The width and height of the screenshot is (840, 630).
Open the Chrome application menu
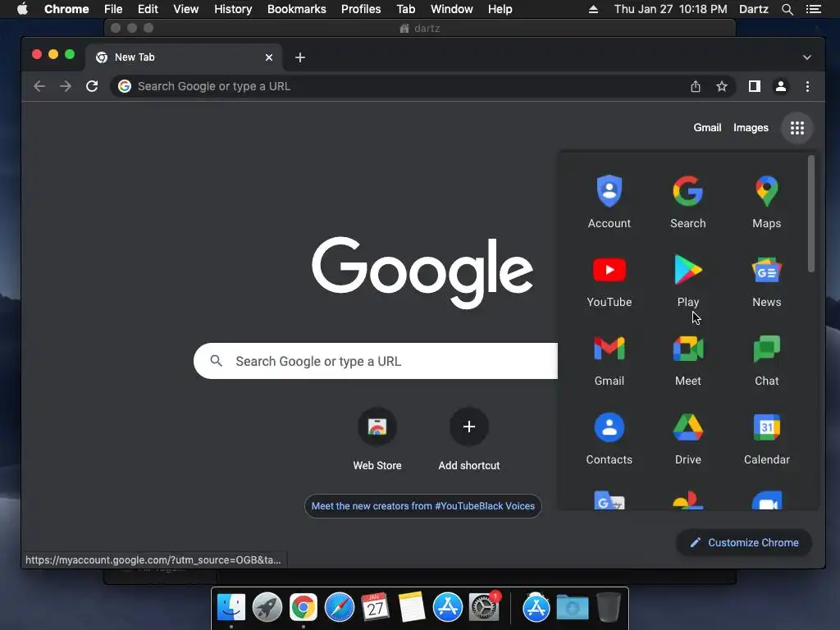tap(66, 9)
